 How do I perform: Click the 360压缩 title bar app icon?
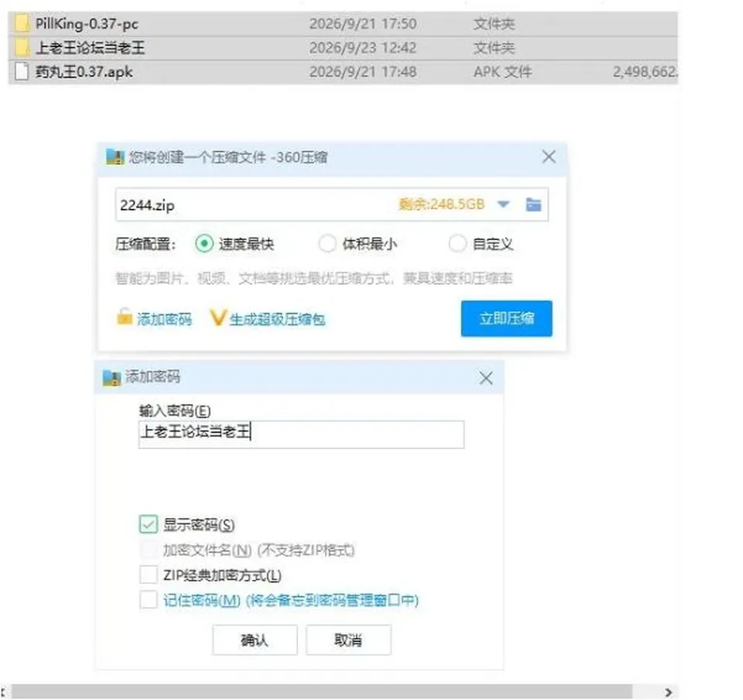[x=115, y=157]
